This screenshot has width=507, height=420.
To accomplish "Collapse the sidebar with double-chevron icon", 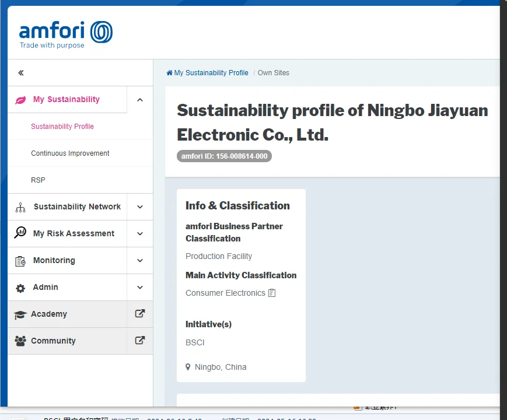I will (21, 73).
